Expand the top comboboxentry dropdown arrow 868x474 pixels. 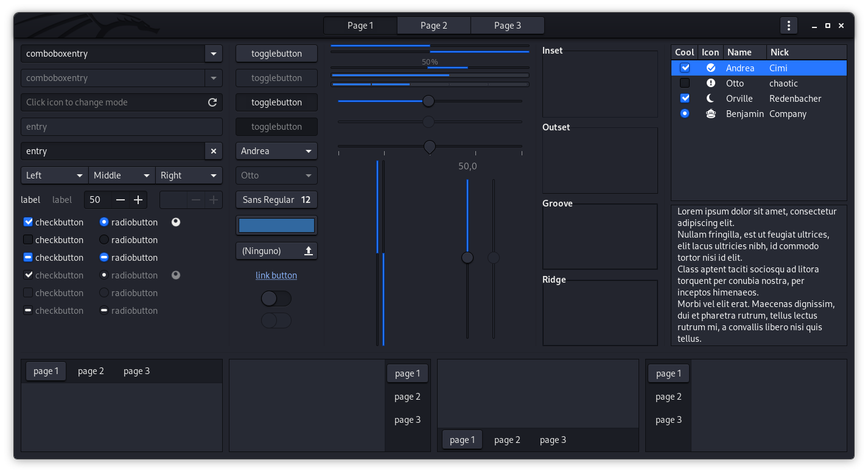tap(213, 54)
